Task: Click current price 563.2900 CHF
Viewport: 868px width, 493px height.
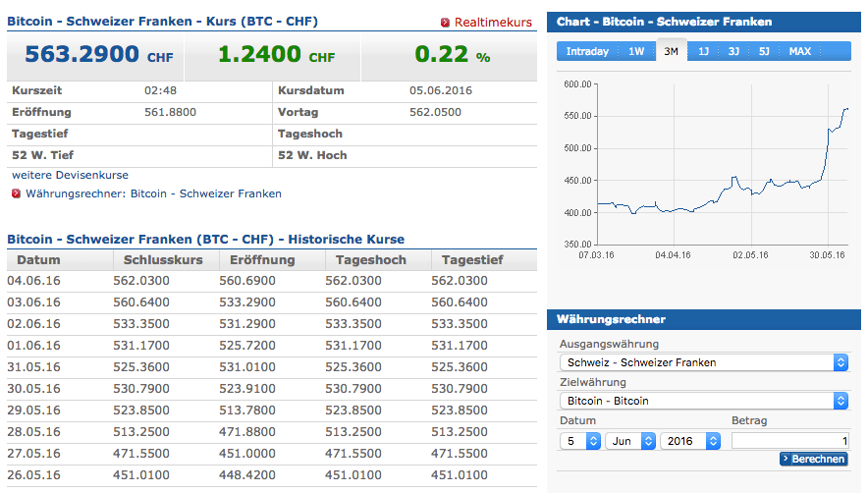Action: pos(99,54)
